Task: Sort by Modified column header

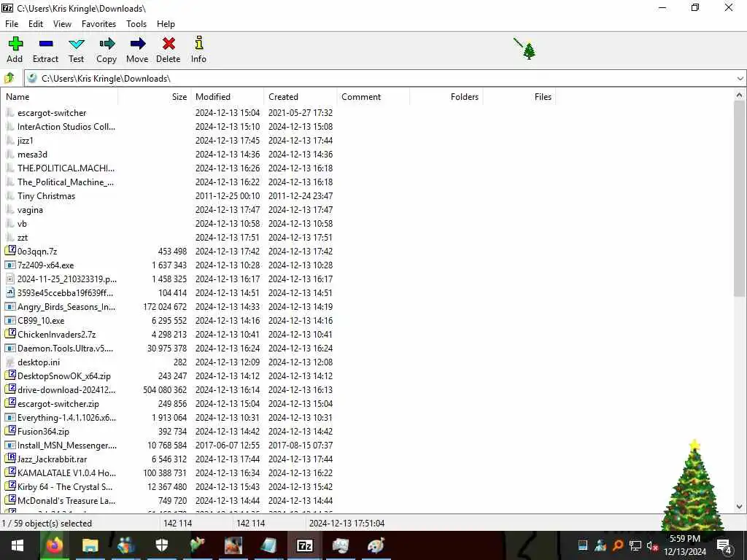Action: [228, 97]
